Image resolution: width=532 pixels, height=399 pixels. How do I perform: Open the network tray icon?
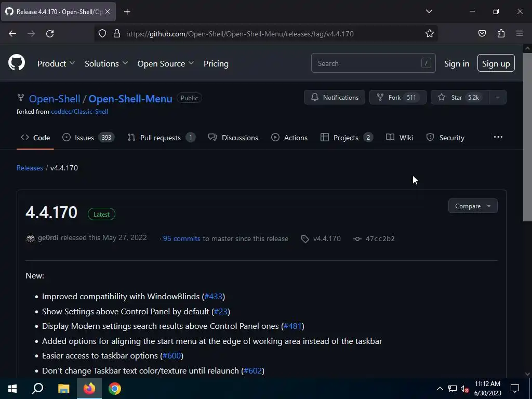tap(453, 389)
